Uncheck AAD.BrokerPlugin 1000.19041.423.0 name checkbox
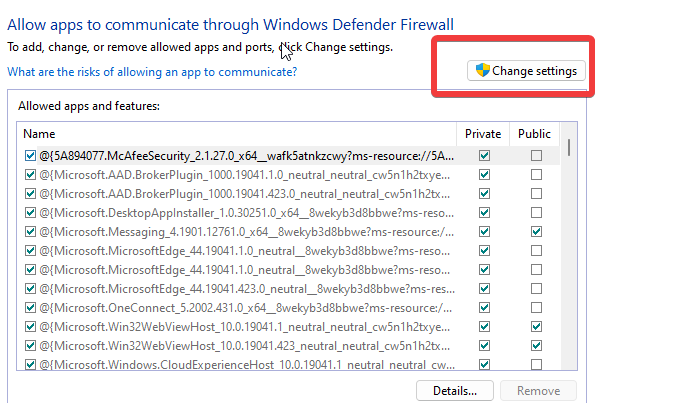The width and height of the screenshot is (688, 403). tap(30, 194)
